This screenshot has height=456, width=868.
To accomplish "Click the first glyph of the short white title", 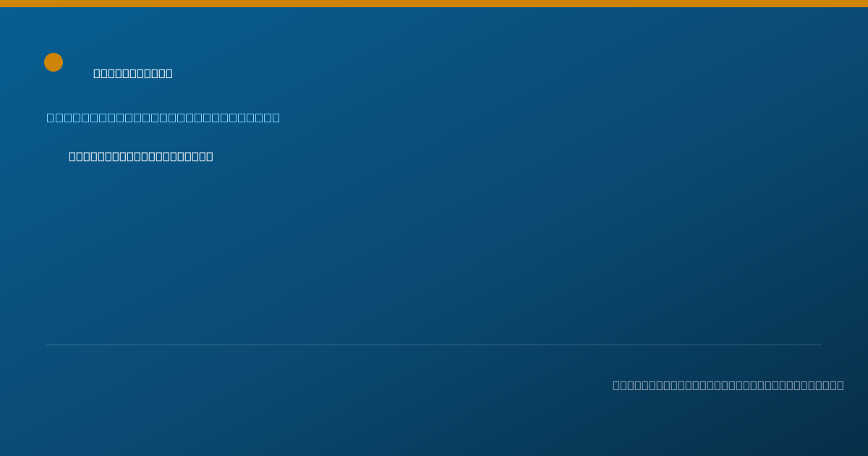I will (97, 73).
